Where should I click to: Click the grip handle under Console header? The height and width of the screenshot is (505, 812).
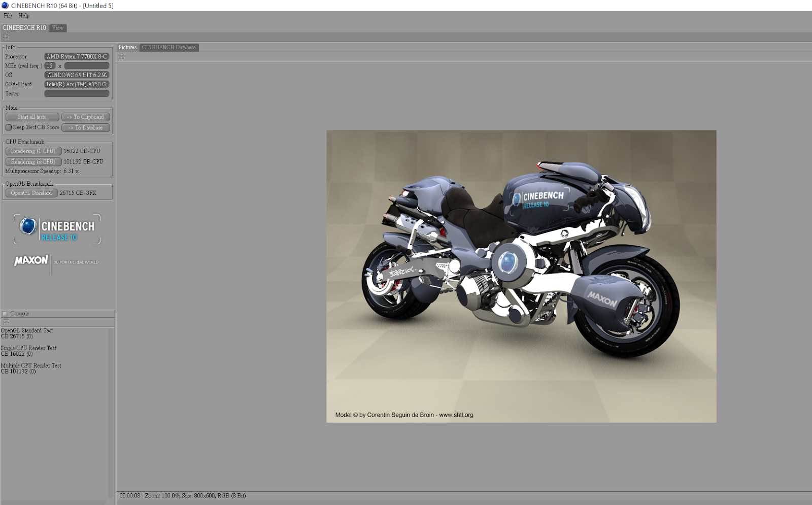6,322
